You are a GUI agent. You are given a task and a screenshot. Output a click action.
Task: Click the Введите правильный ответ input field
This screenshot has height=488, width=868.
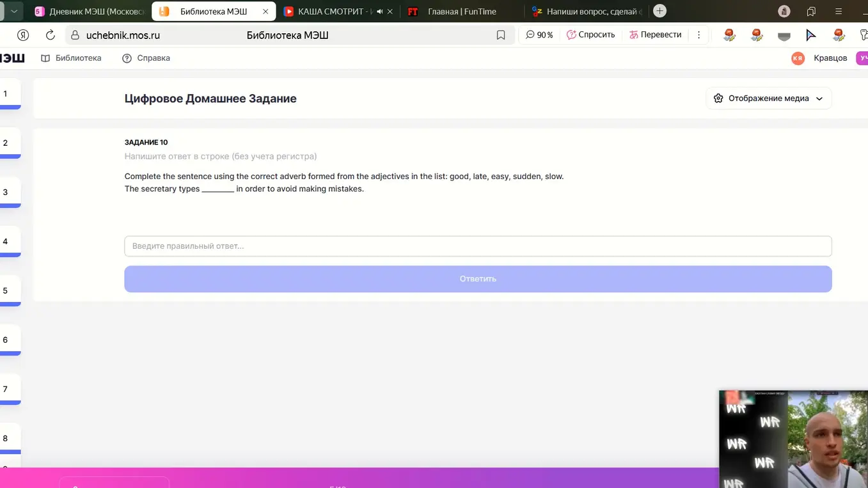[478, 246]
